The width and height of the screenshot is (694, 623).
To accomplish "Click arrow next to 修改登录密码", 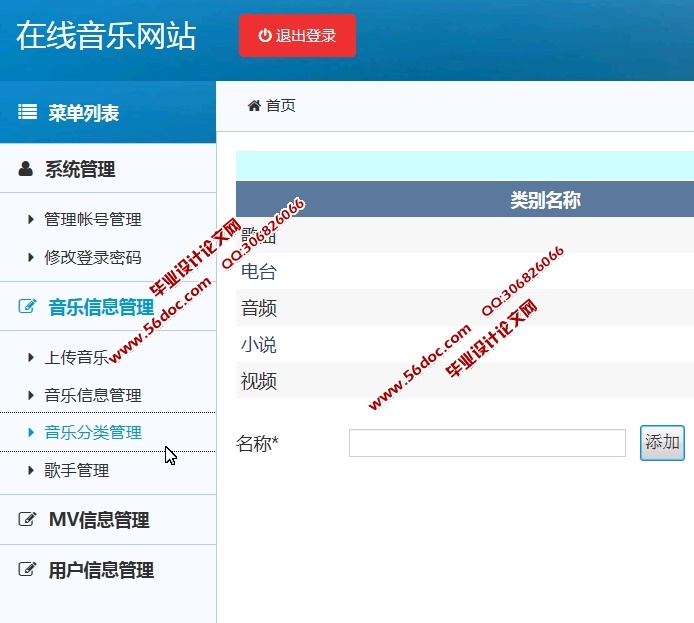I will (31, 257).
